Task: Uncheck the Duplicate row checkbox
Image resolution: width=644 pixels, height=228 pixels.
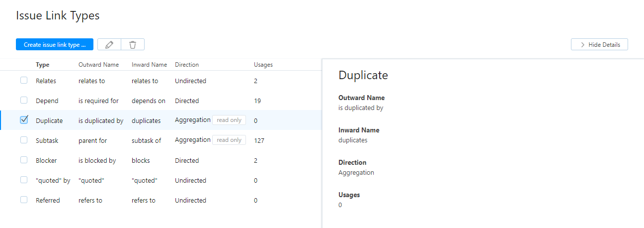Action: point(24,120)
